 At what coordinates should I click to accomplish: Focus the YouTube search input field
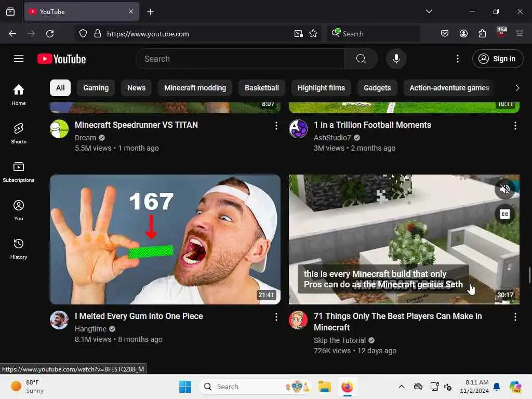240,59
